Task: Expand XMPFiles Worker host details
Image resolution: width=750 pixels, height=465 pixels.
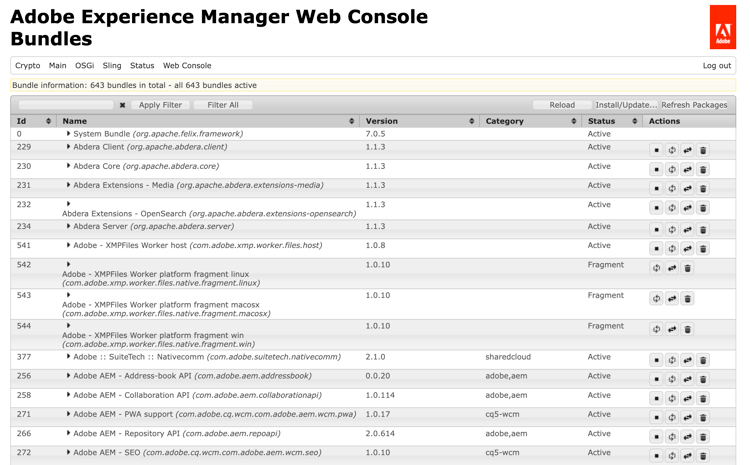Action: click(68, 245)
